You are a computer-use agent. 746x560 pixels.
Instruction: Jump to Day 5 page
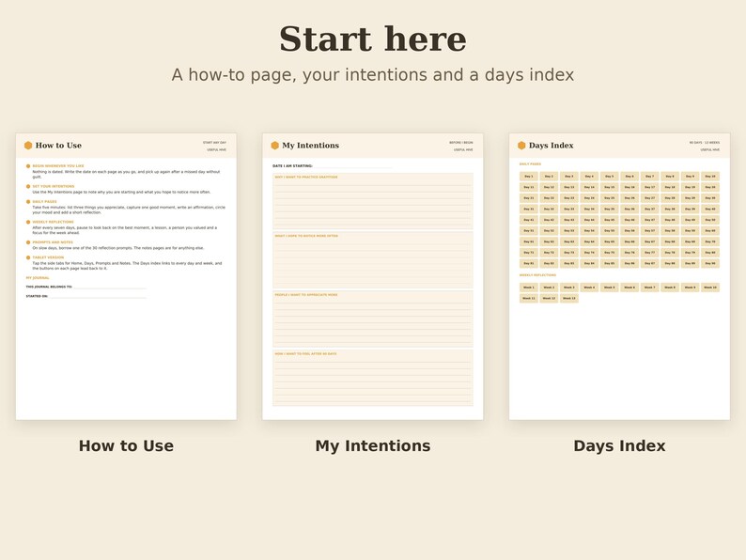click(x=610, y=177)
